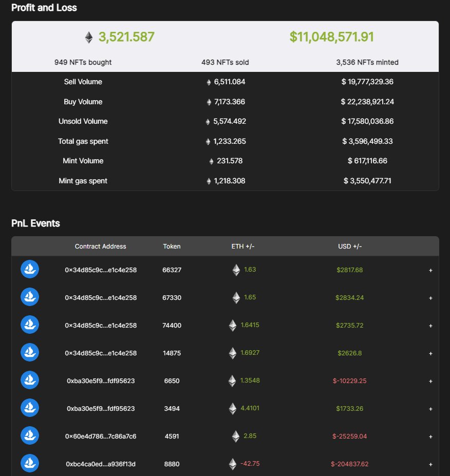Click Ethereum icon beside Total gas 1,233.265
Viewport: 450px width, 476px height.
(x=208, y=142)
